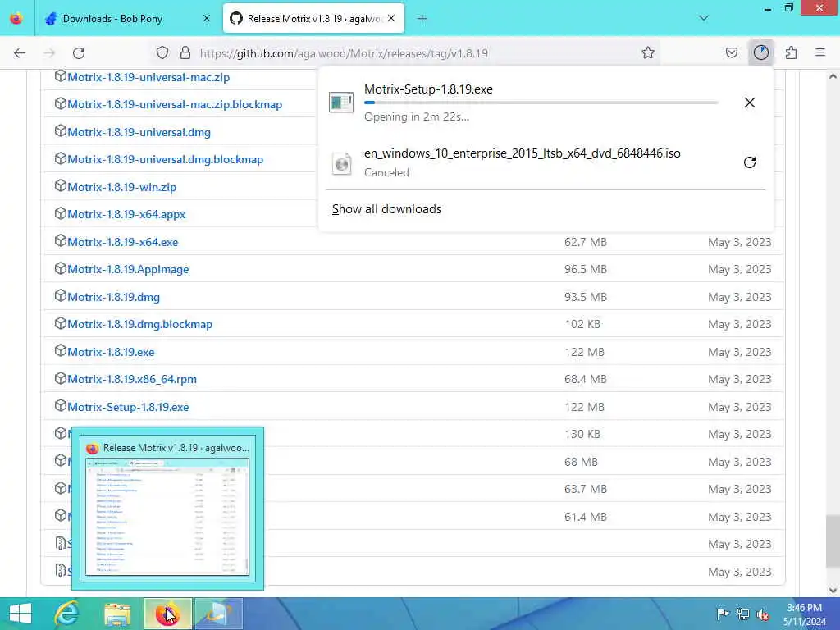Viewport: 840px width, 630px height.
Task: Select the Release Motrix v1.8.19 tab
Action: coord(313,19)
